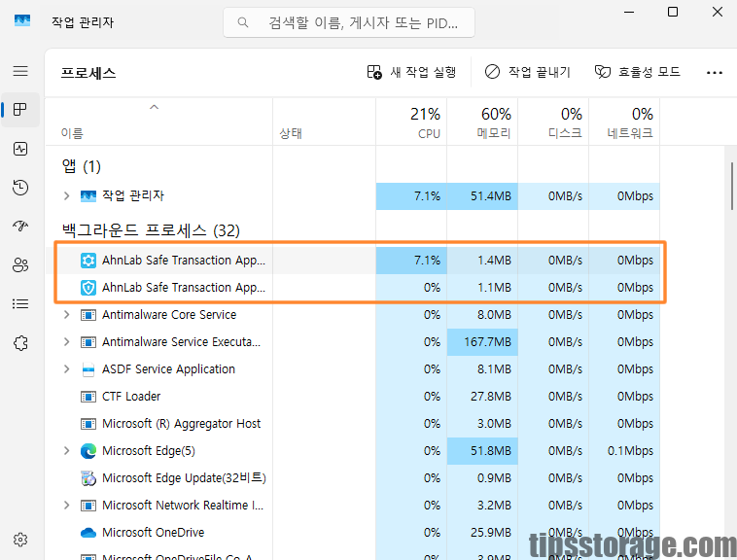The image size is (737, 560).
Task: Click the 새 작업 실행 icon
Action: (x=374, y=72)
